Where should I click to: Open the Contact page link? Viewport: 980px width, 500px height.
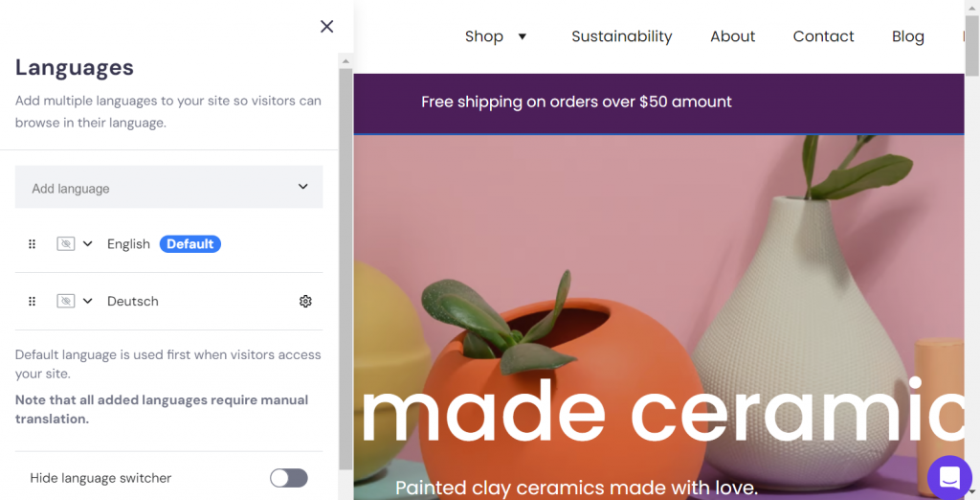coord(823,36)
